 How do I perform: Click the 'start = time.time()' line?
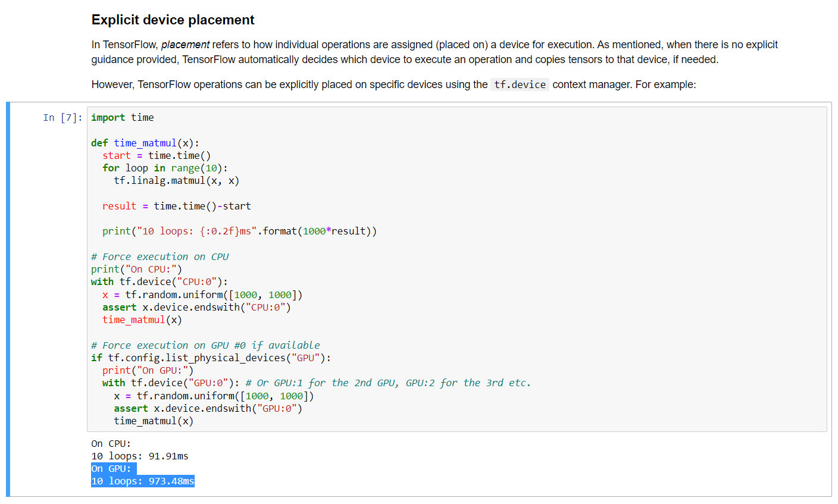coord(157,155)
